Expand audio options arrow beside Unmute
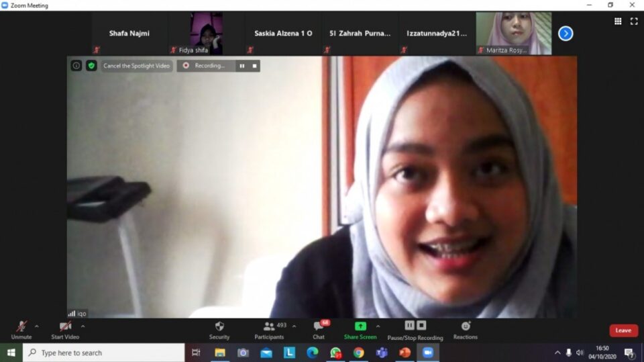This screenshot has width=644, height=362. (x=36, y=326)
